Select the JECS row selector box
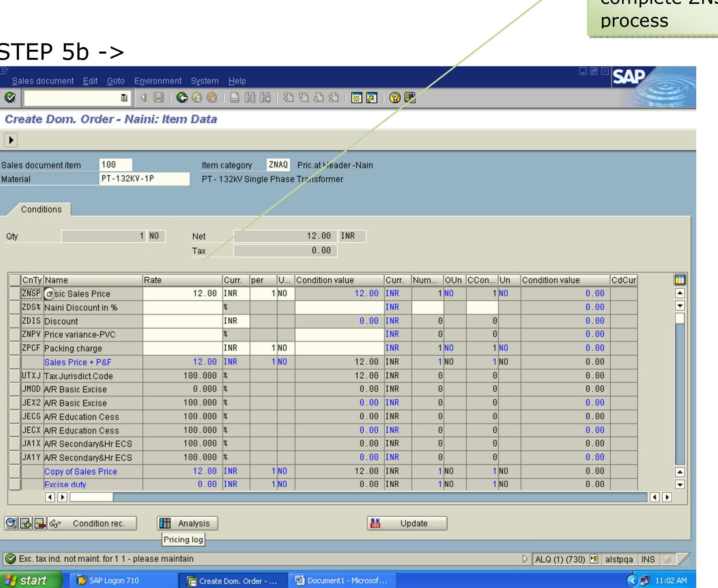The height and width of the screenshot is (588, 718). 15,416
